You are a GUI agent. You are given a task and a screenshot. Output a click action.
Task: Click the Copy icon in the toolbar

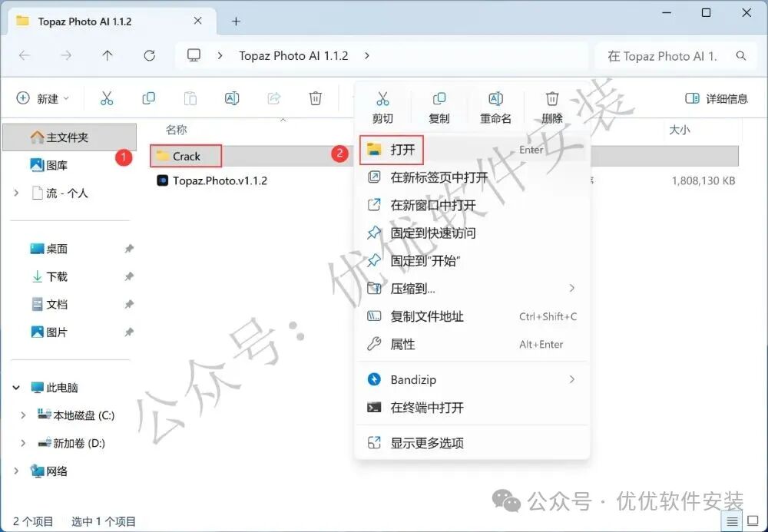pyautogui.click(x=148, y=98)
